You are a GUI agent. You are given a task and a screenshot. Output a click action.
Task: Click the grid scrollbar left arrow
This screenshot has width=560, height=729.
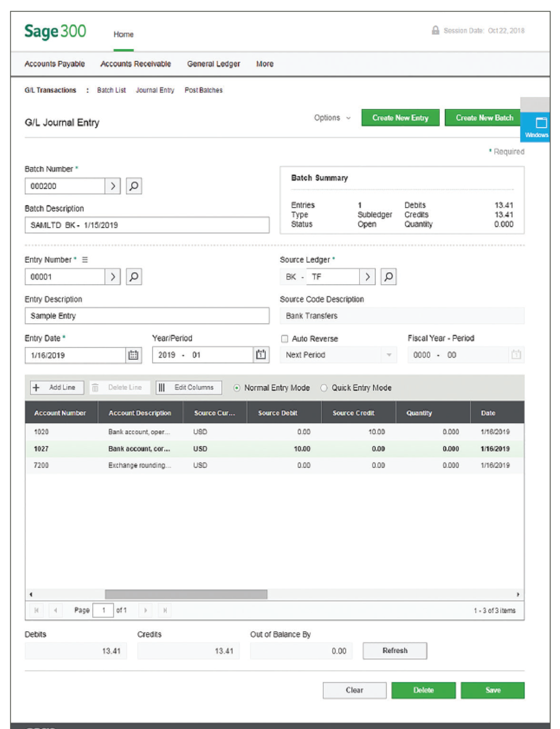(31, 594)
